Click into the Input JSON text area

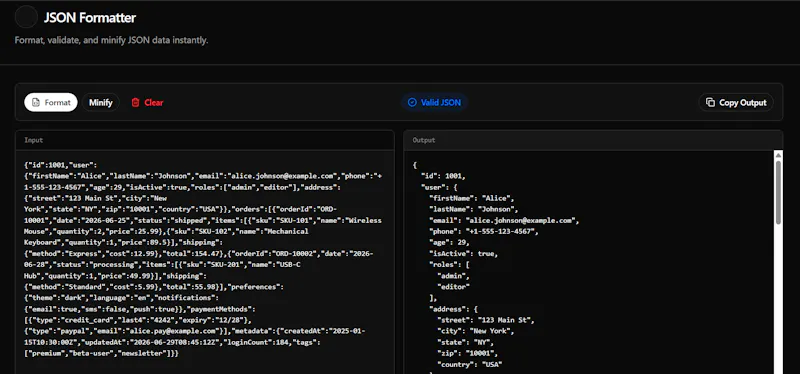[x=205, y=262]
